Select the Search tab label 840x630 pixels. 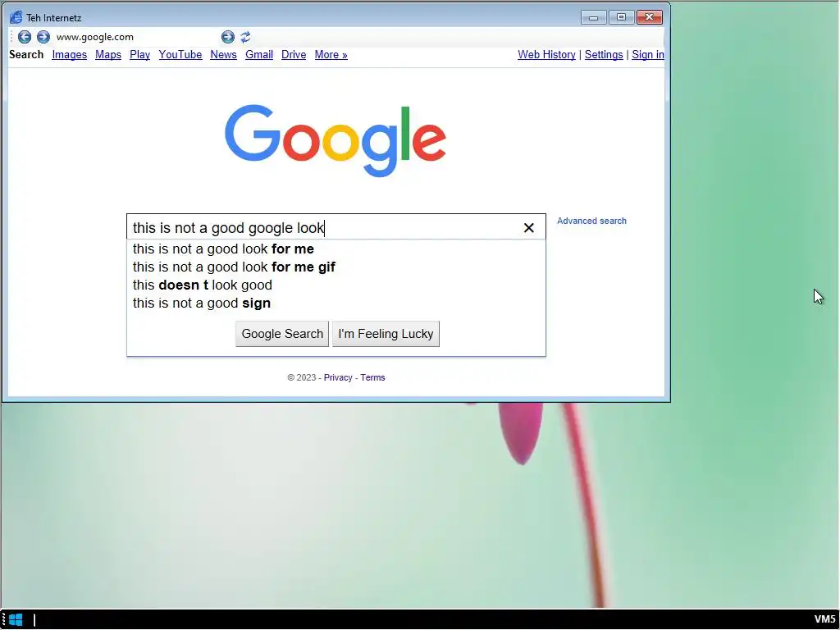[x=26, y=55]
